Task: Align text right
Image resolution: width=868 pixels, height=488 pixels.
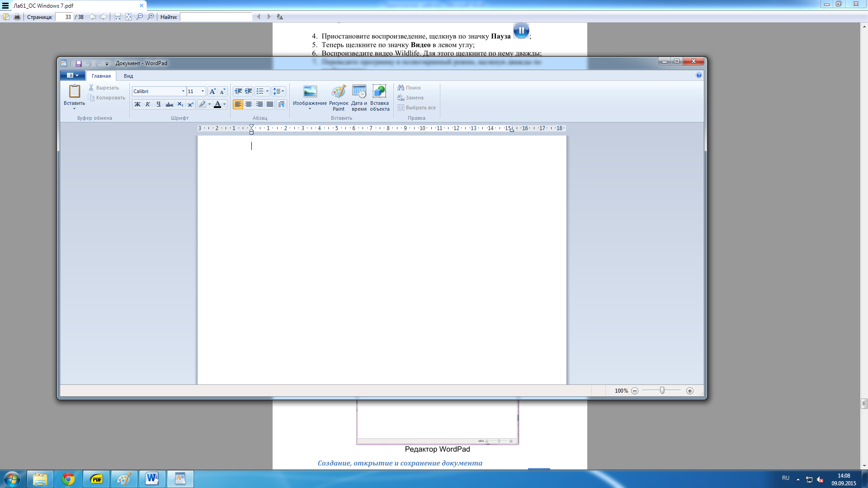Action: pos(259,104)
